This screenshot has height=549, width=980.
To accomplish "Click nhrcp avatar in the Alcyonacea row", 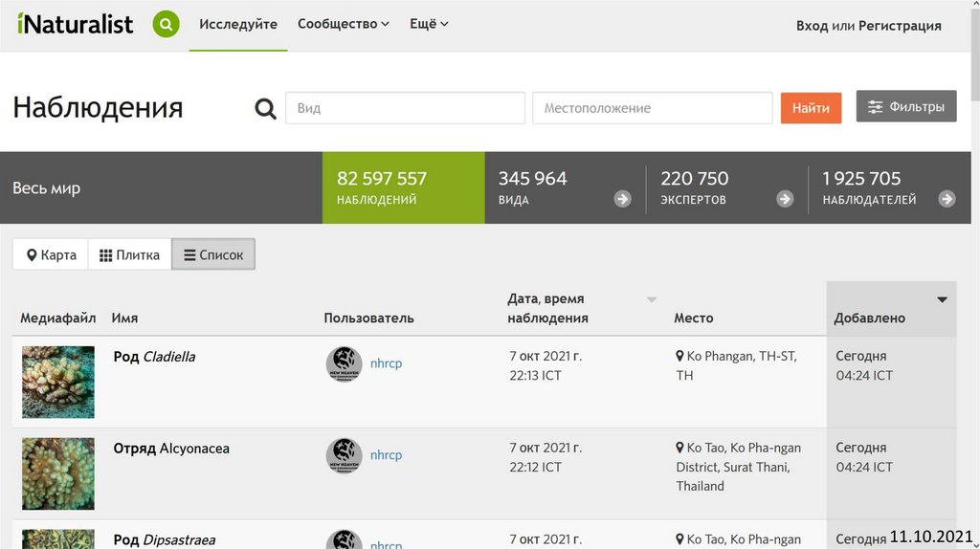I will click(344, 455).
